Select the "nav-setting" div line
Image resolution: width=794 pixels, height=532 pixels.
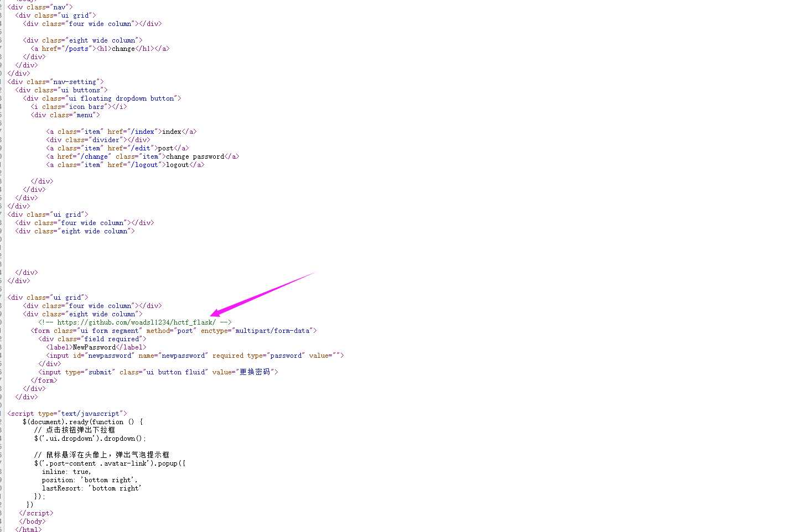coord(55,82)
